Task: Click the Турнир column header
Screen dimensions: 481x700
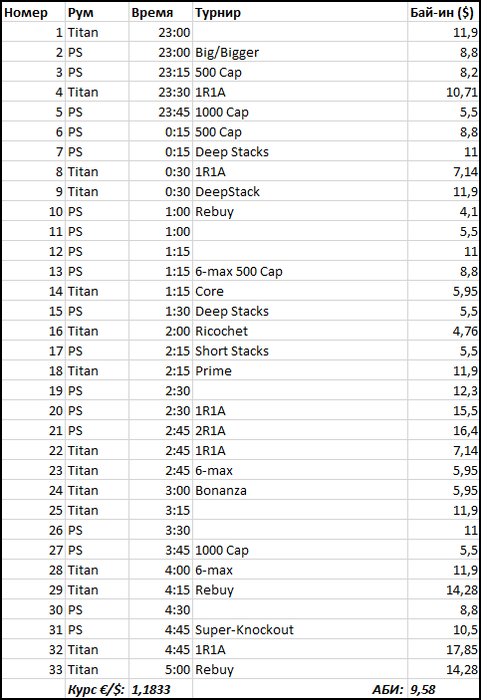Action: 300,12
